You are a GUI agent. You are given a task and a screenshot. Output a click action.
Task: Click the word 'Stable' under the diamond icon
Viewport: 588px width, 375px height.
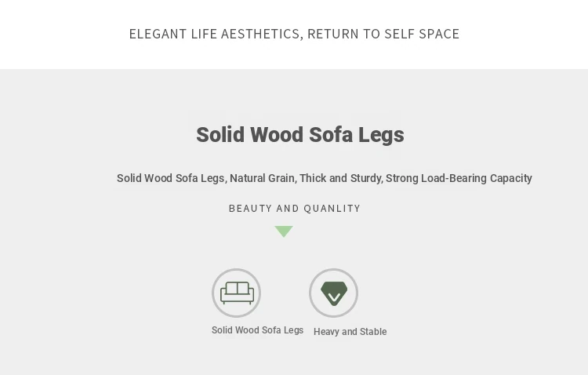373,332
